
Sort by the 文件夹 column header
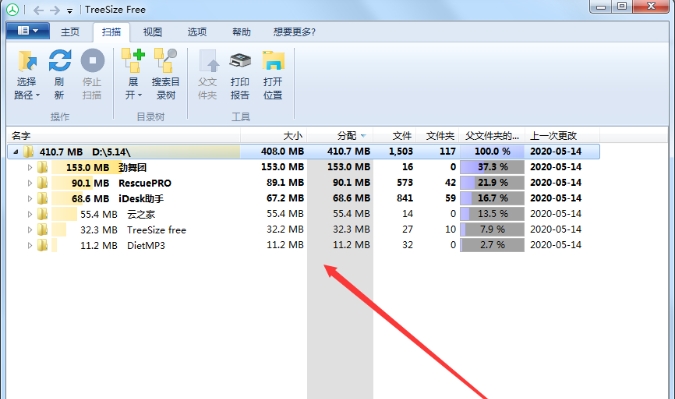(x=437, y=136)
